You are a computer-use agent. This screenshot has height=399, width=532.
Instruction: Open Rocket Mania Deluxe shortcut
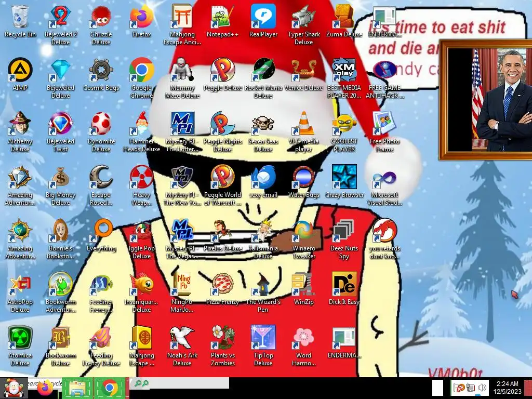click(263, 79)
